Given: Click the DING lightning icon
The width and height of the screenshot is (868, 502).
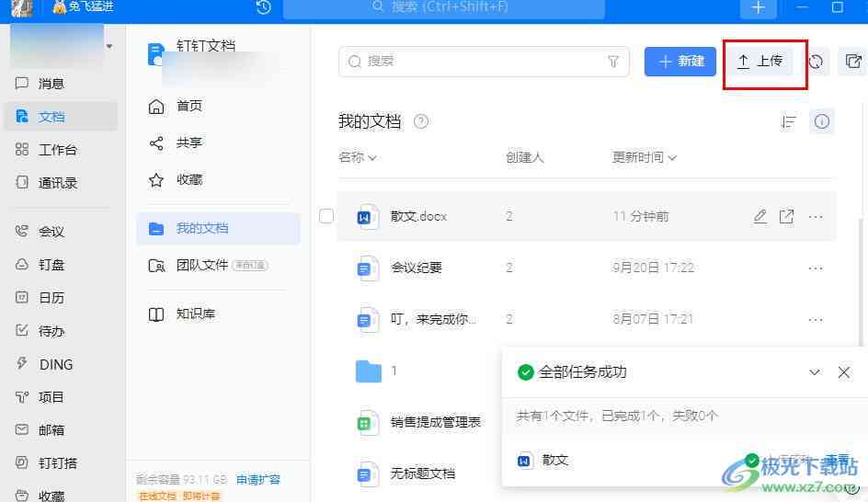Looking at the screenshot, I should coord(21,364).
